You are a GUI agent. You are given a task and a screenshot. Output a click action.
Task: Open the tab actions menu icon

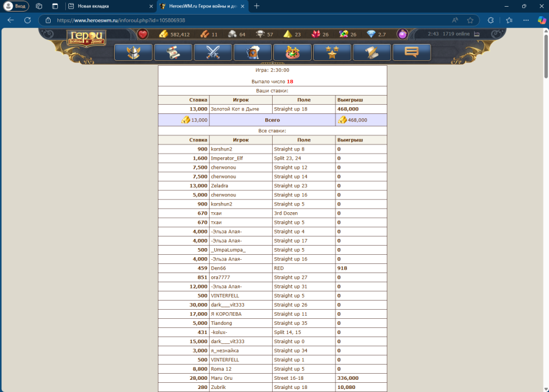[55, 6]
